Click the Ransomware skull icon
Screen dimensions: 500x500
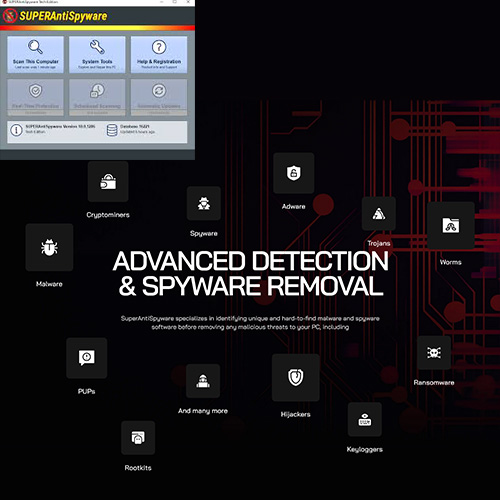coord(434,353)
